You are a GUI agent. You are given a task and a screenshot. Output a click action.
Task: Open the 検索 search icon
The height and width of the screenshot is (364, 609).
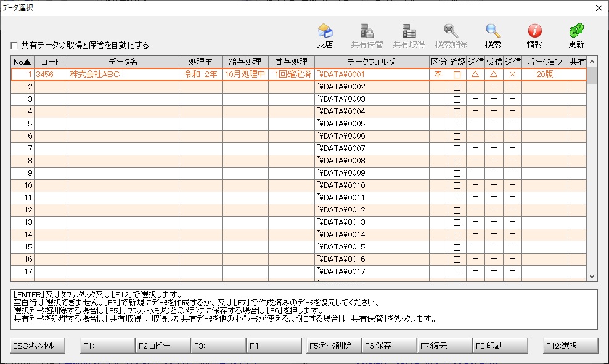tap(493, 36)
